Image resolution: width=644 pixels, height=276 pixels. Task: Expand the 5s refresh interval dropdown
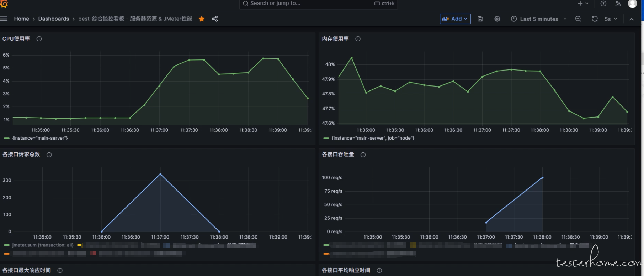[x=611, y=19]
